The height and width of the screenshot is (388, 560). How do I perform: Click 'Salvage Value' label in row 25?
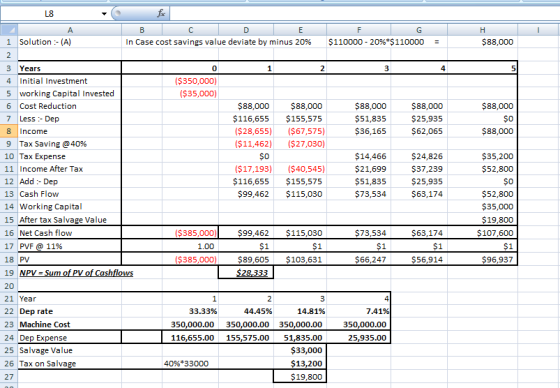(x=46, y=350)
